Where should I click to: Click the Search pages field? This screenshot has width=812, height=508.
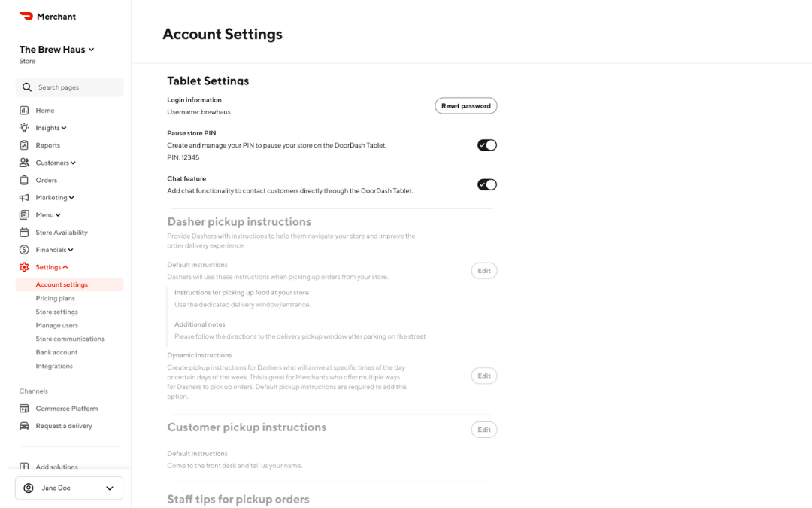click(x=69, y=87)
